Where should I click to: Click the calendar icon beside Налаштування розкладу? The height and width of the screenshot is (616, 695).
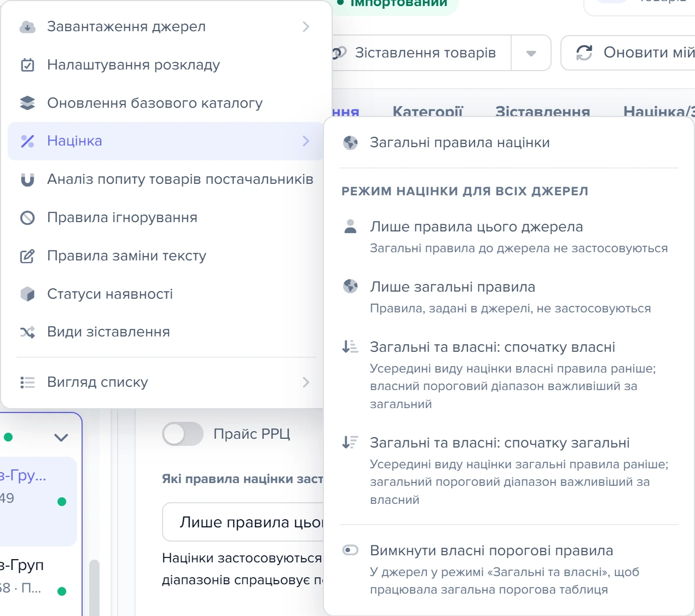[x=27, y=65]
